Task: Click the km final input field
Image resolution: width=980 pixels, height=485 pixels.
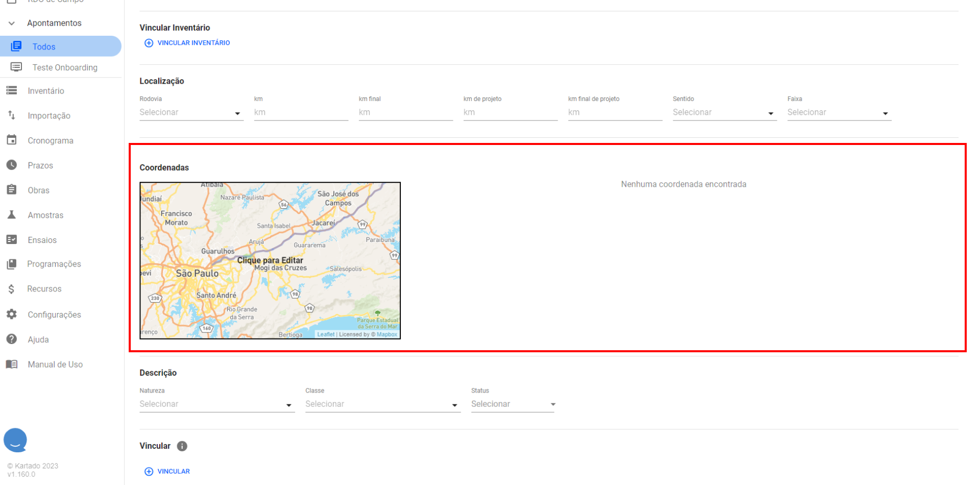Action: [405, 113]
